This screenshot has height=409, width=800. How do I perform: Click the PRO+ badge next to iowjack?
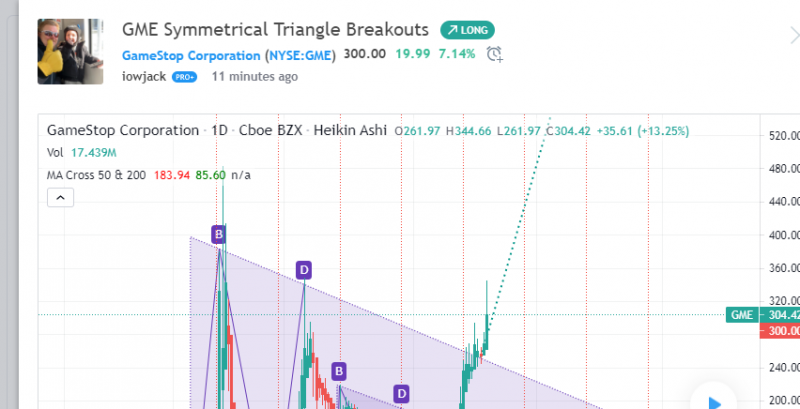(x=184, y=76)
